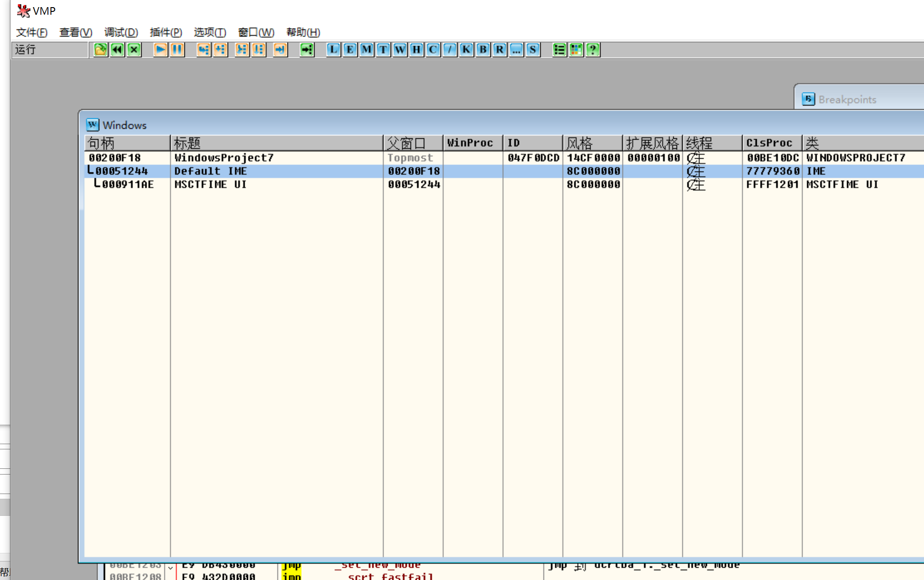Viewport: 924px width, 580px height.
Task: Open the 调试(D) menu
Action: 121,32
